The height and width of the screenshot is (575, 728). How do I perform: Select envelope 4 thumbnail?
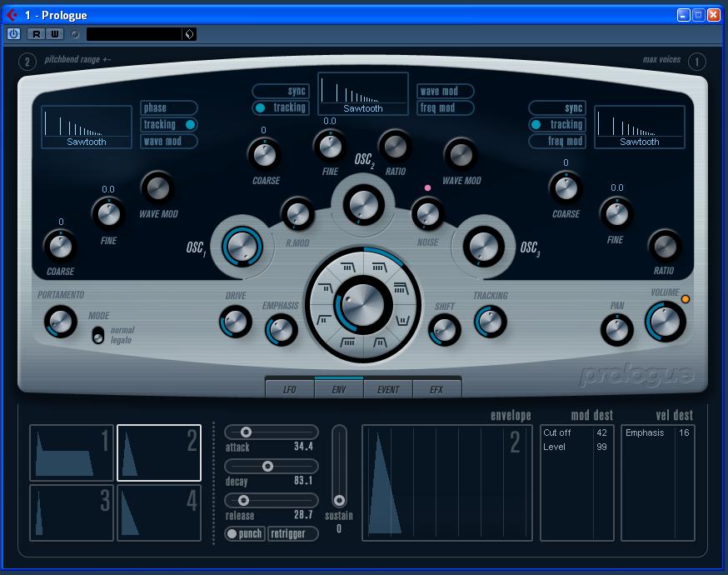(159, 512)
